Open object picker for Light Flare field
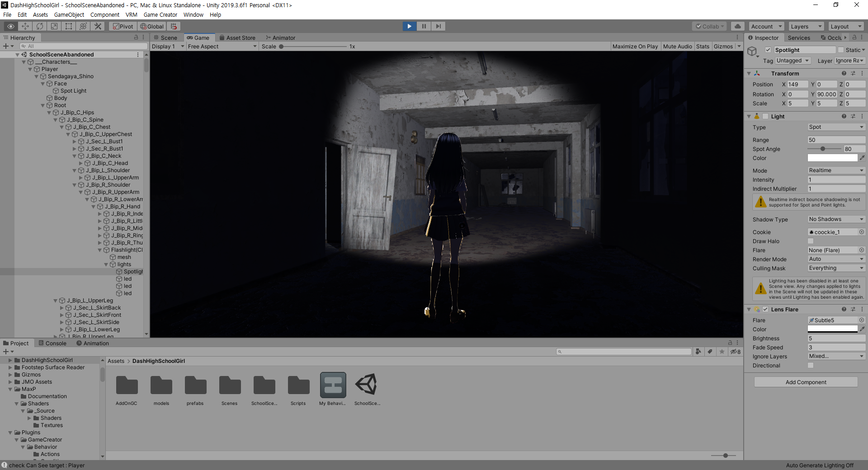Viewport: 868px width, 470px height. 862,250
